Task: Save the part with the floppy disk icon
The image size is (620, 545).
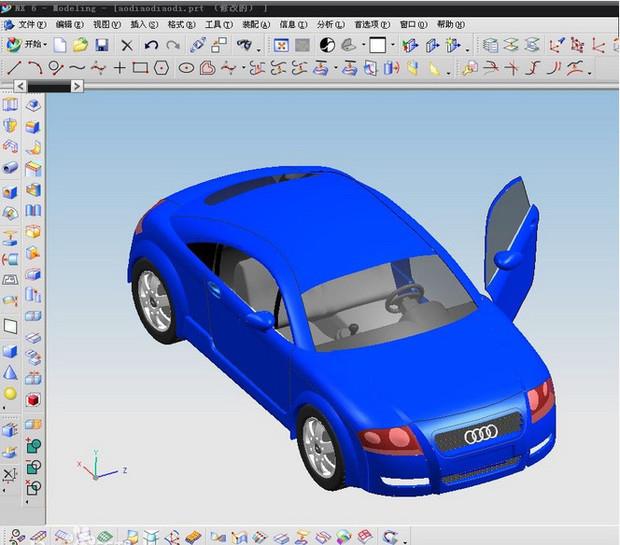Action: coord(101,45)
